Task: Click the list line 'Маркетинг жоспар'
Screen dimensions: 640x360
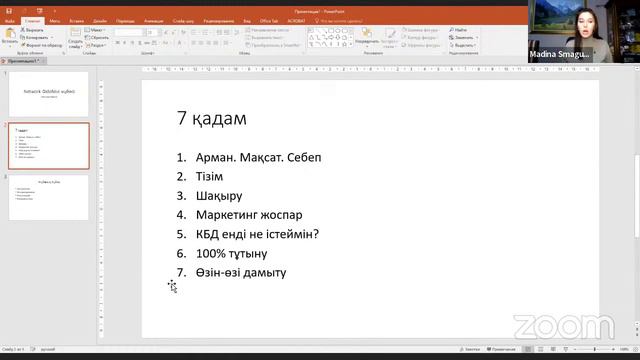Action: [249, 215]
